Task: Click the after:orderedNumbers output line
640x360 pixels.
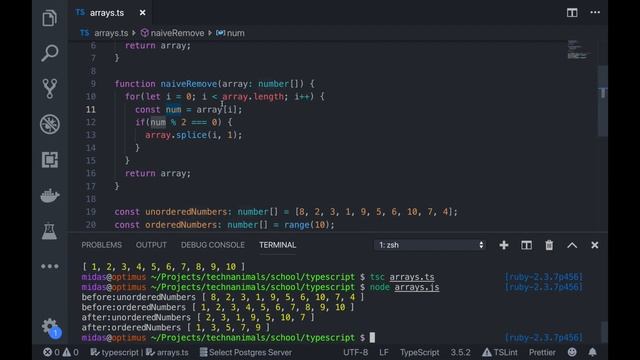Action: point(176,327)
